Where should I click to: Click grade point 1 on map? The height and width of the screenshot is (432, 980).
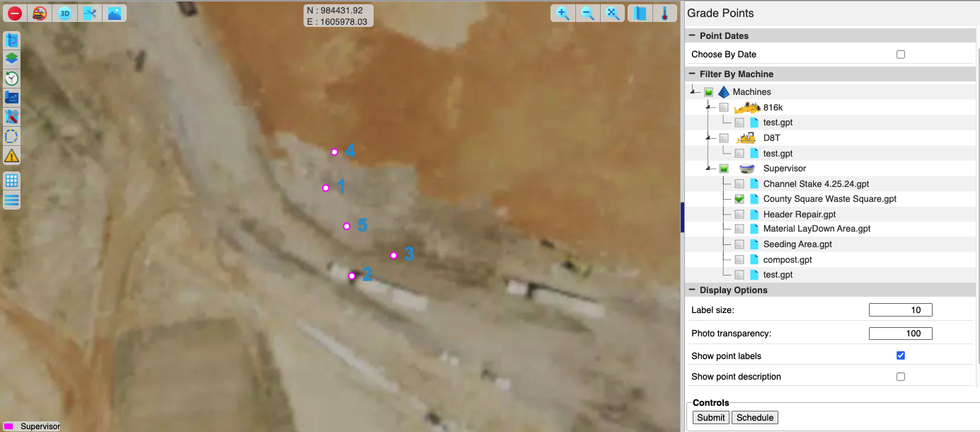[x=326, y=188]
